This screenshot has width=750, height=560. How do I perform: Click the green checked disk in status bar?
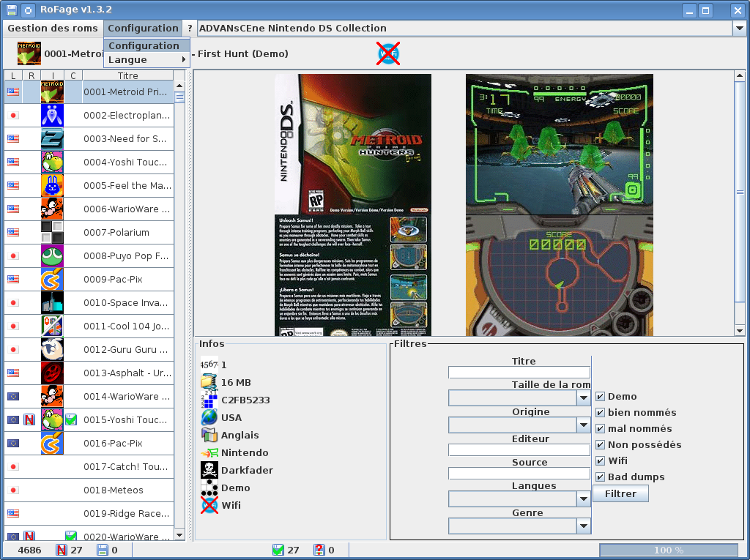pyautogui.click(x=278, y=550)
